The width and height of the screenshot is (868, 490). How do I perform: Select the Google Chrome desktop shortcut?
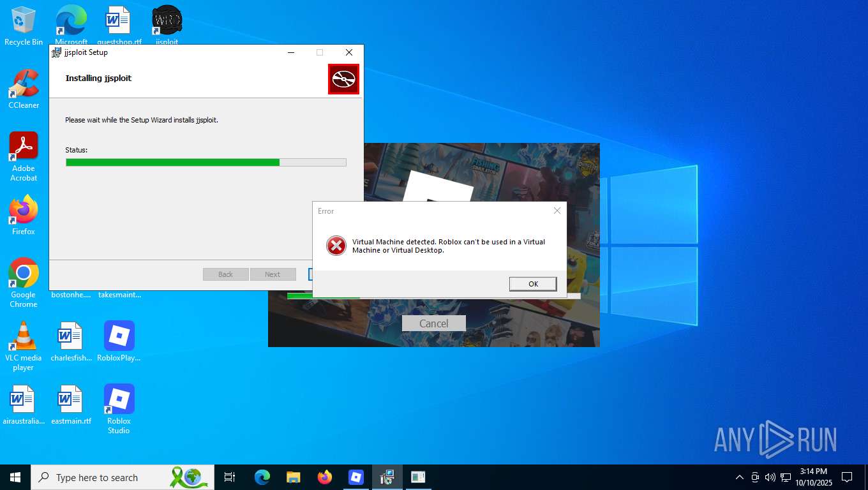tap(24, 283)
